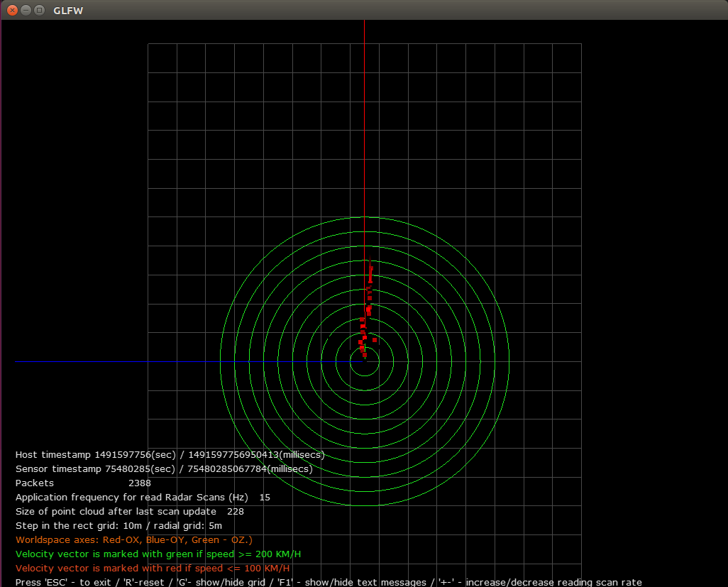Select the Worldspace axes legend entry
The height and width of the screenshot is (587, 728).
click(x=133, y=540)
